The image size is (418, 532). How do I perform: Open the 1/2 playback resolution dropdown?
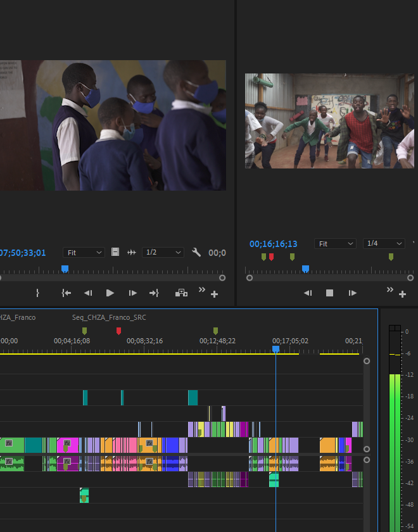163,253
